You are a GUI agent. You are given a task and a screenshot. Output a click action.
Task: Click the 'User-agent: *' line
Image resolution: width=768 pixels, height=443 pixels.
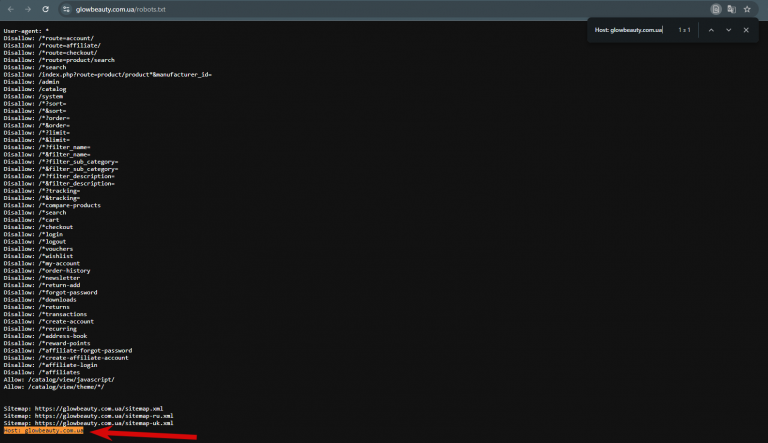[26, 31]
